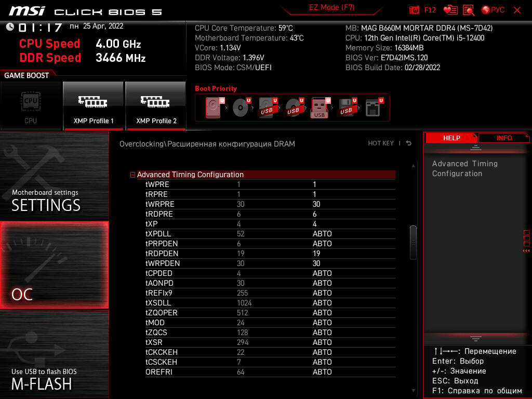This screenshot has width=532, height=399.
Task: Open the tMOD АВТО setting
Action: pyautogui.click(x=322, y=322)
